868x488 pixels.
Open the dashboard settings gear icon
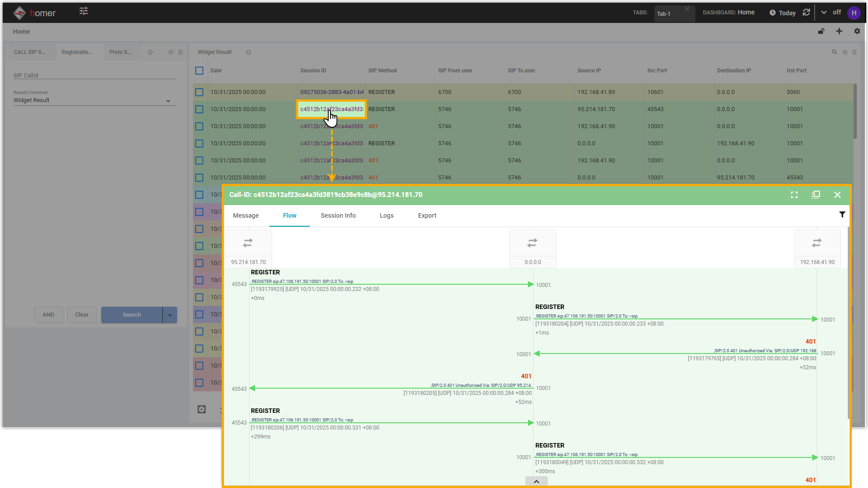857,31
